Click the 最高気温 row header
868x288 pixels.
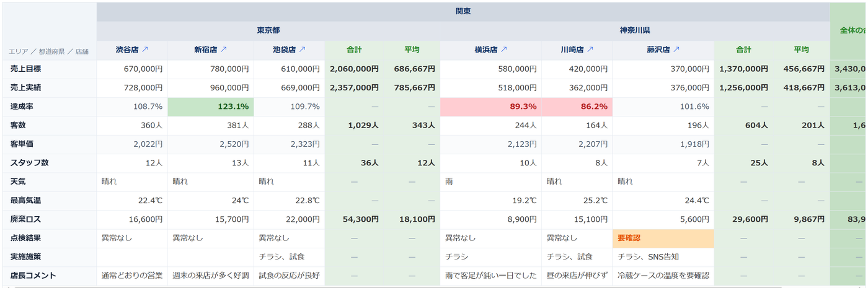tap(48, 201)
